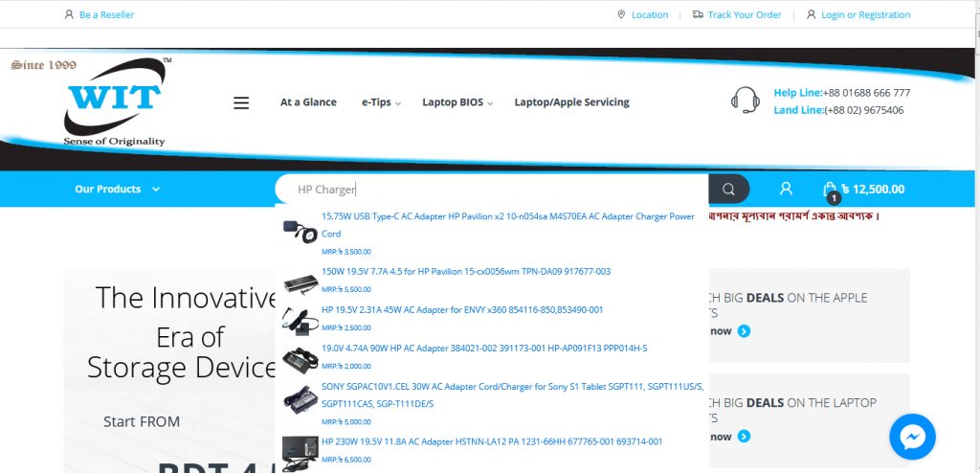
Task: Click the Apple deals promo card
Action: point(809,315)
